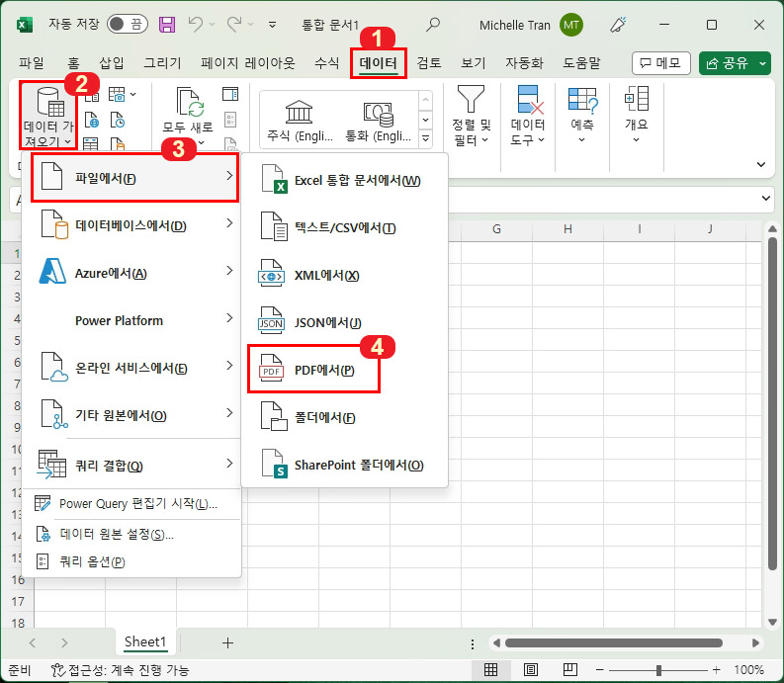Select the Sheet1 worksheet tab

pos(145,642)
